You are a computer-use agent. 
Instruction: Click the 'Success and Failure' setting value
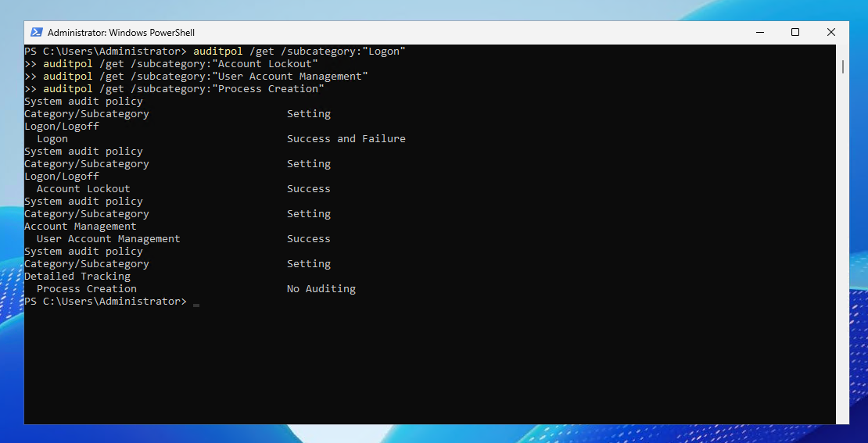(x=346, y=139)
